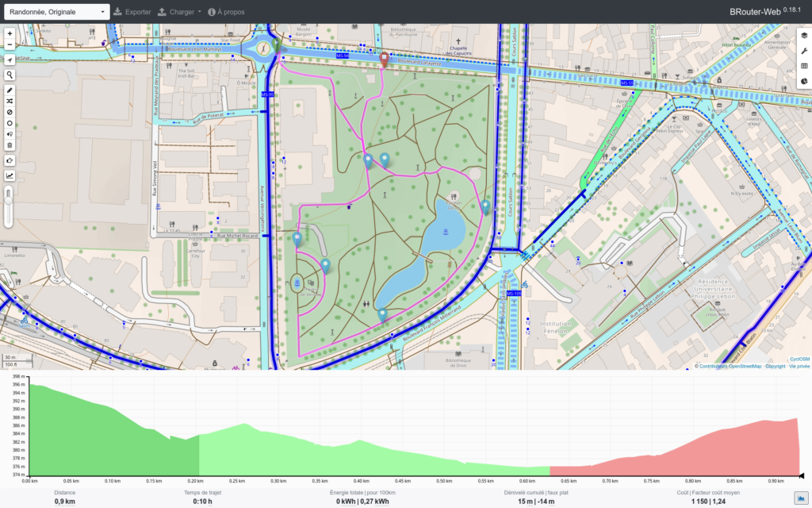Screen dimensions: 812x508
Task: Click the shuffle-arrows route button
Action: pyautogui.click(x=10, y=101)
